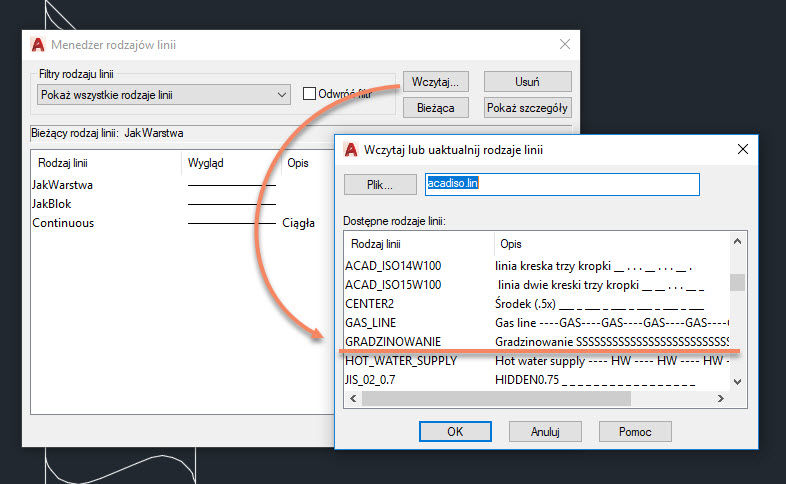
Task: Click the horizontal scrollbar thumb in the linetype list
Action: (x=496, y=398)
